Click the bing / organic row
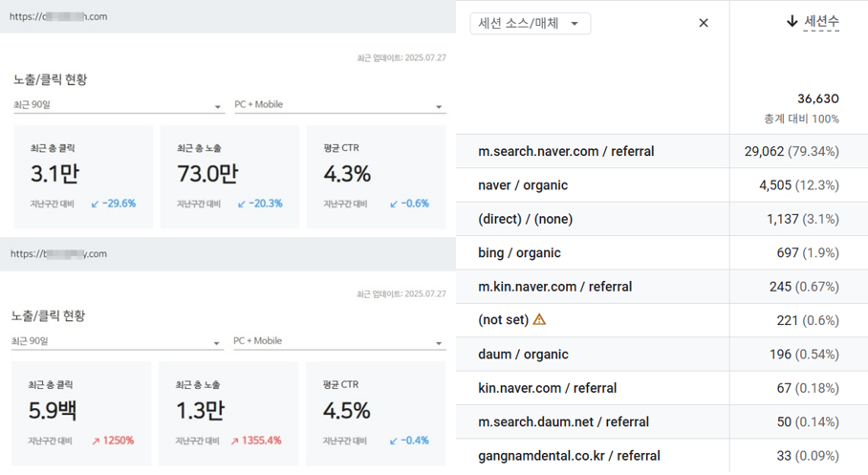The height and width of the screenshot is (475, 868). coord(519,253)
